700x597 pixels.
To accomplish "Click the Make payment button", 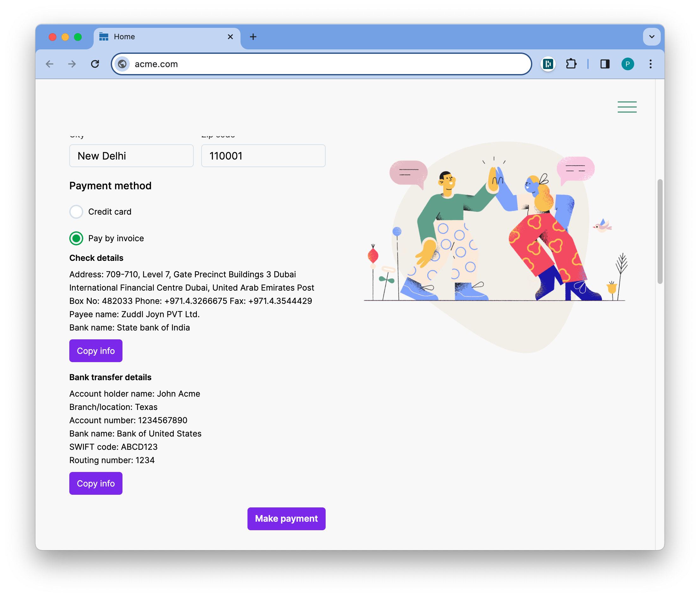I will 286,518.
